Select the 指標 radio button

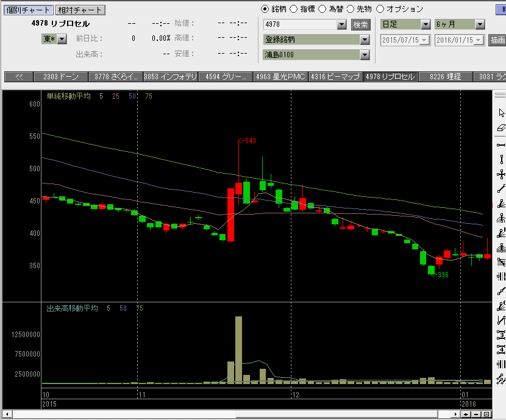[x=293, y=9]
